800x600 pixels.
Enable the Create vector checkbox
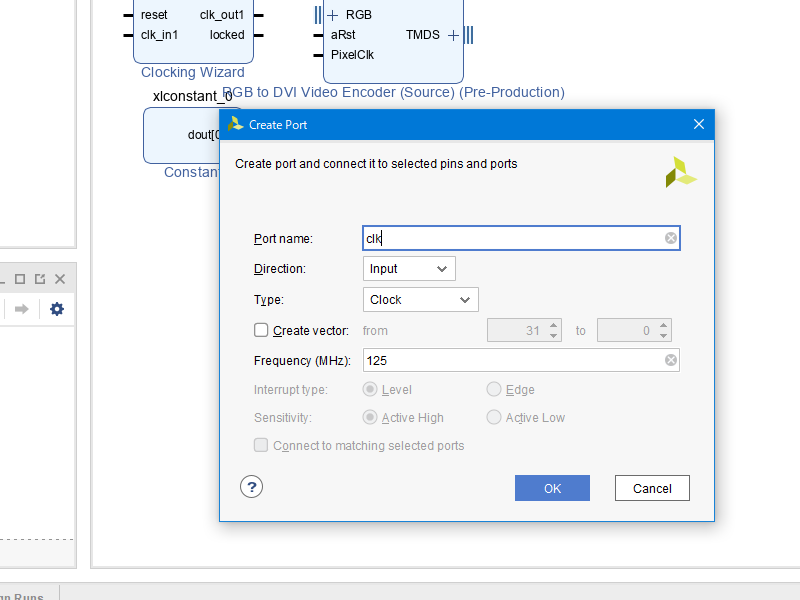click(x=261, y=330)
